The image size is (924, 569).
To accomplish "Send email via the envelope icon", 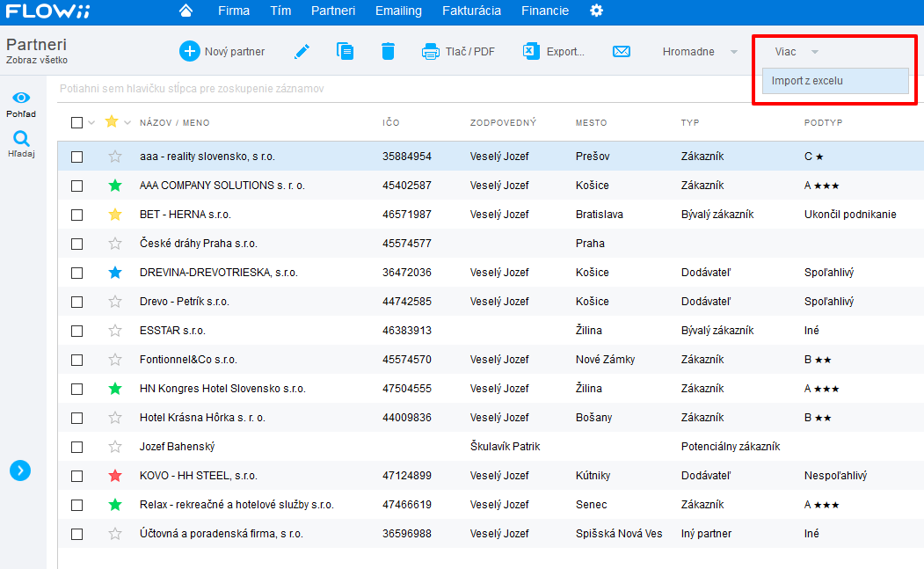I will [x=622, y=51].
